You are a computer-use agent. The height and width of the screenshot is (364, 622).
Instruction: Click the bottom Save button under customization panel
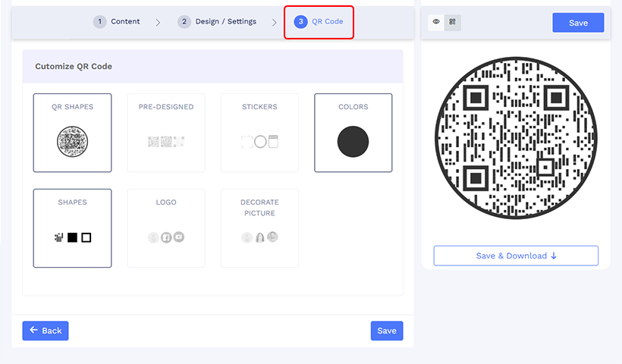click(x=387, y=331)
